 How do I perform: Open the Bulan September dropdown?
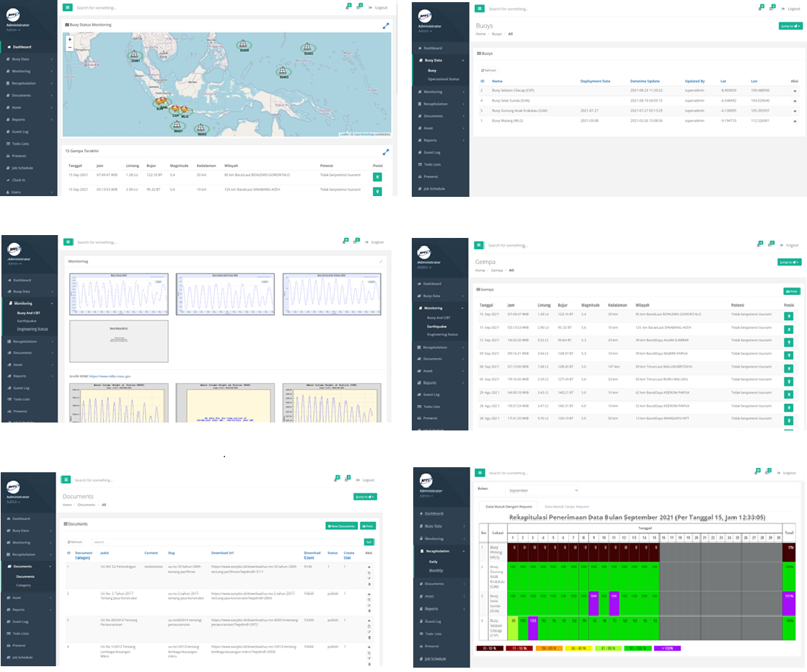[542, 490]
